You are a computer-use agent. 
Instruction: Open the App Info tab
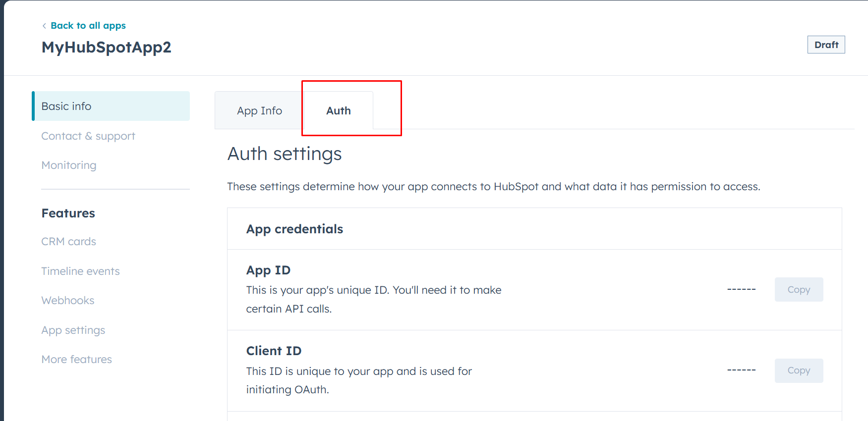pos(259,111)
